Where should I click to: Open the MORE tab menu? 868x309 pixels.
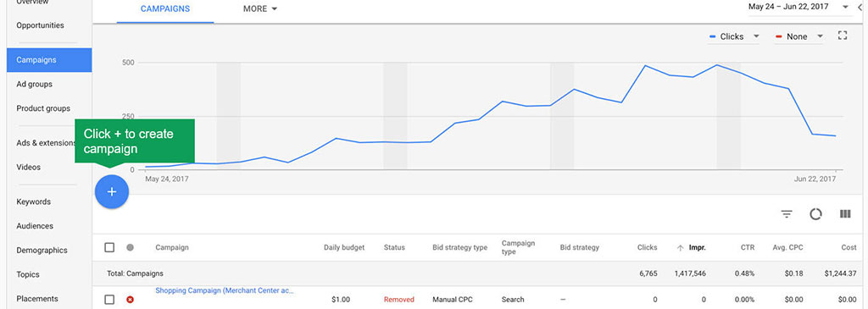coord(260,8)
